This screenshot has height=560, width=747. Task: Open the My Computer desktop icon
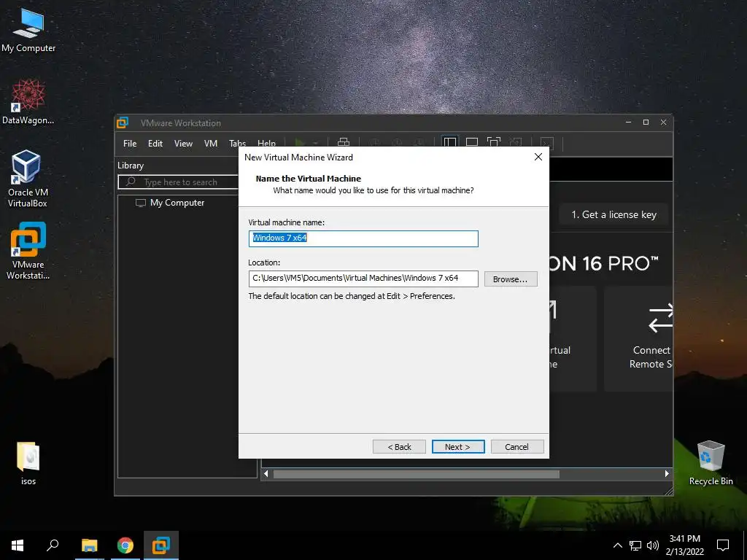pos(28,31)
